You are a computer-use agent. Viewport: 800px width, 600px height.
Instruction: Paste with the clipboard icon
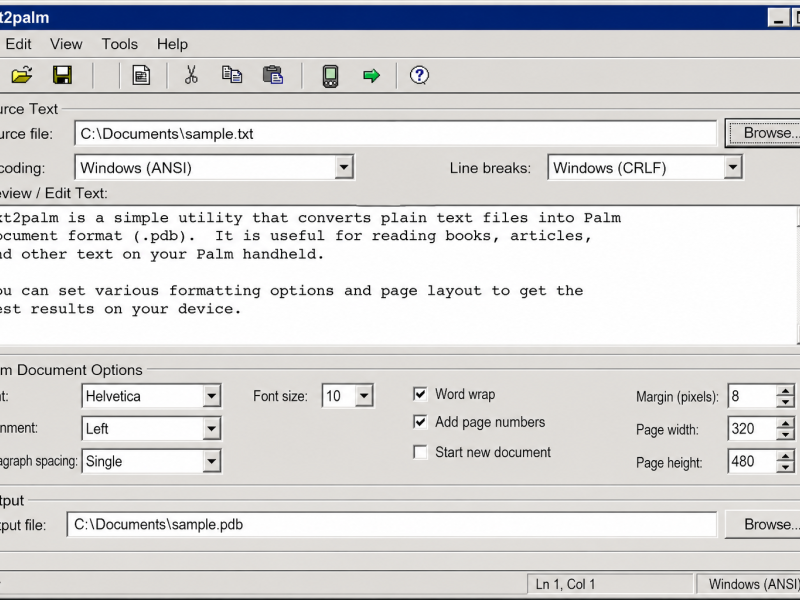273,75
